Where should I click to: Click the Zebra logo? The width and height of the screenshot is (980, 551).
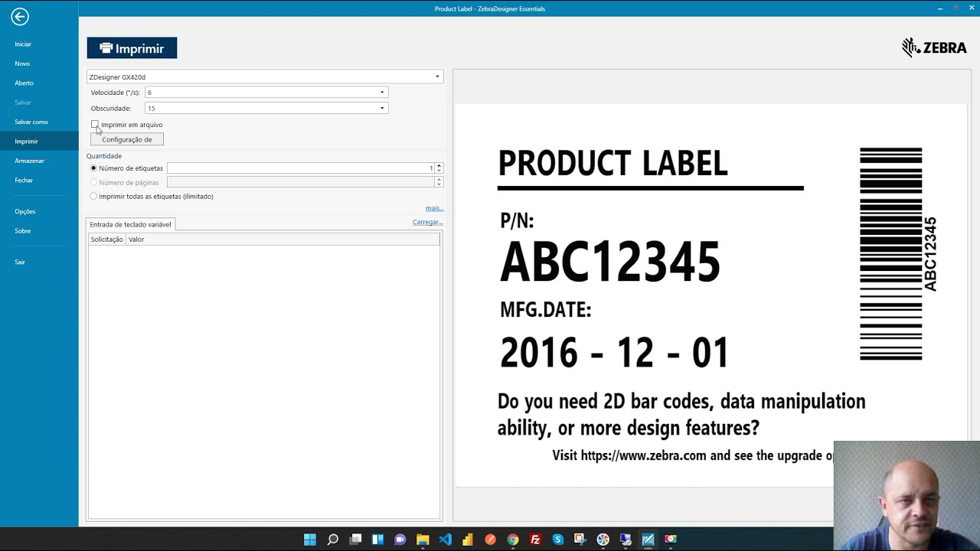coord(934,47)
